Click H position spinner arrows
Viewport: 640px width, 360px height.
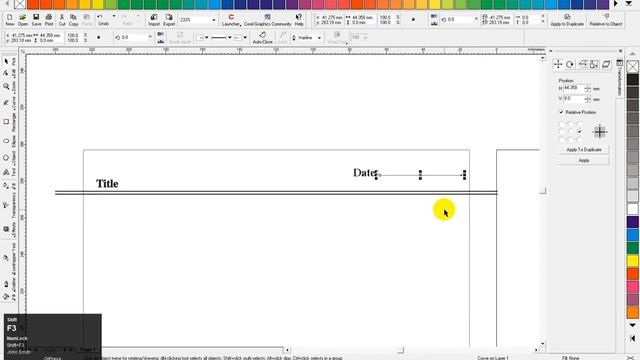click(x=587, y=88)
